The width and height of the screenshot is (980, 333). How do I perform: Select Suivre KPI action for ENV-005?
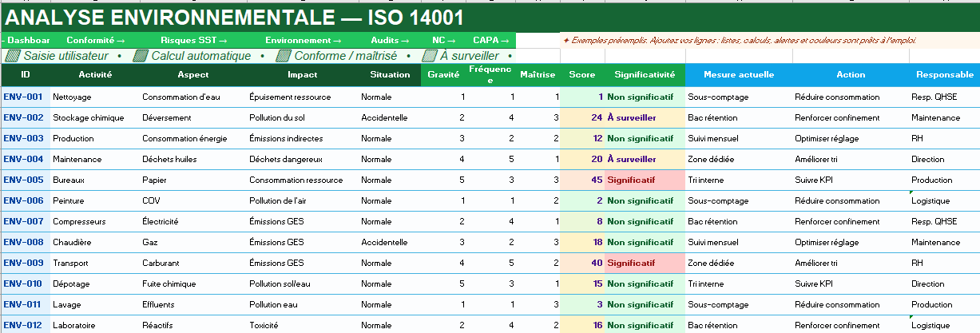[851, 180]
